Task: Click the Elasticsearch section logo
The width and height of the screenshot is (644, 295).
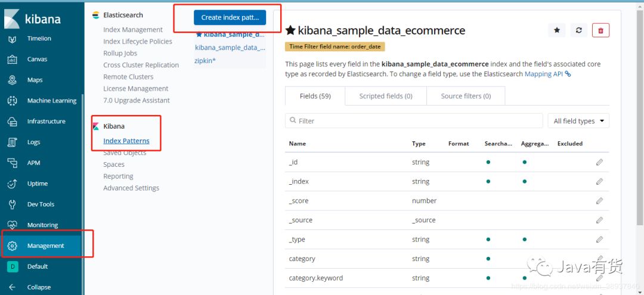Action: (x=95, y=15)
